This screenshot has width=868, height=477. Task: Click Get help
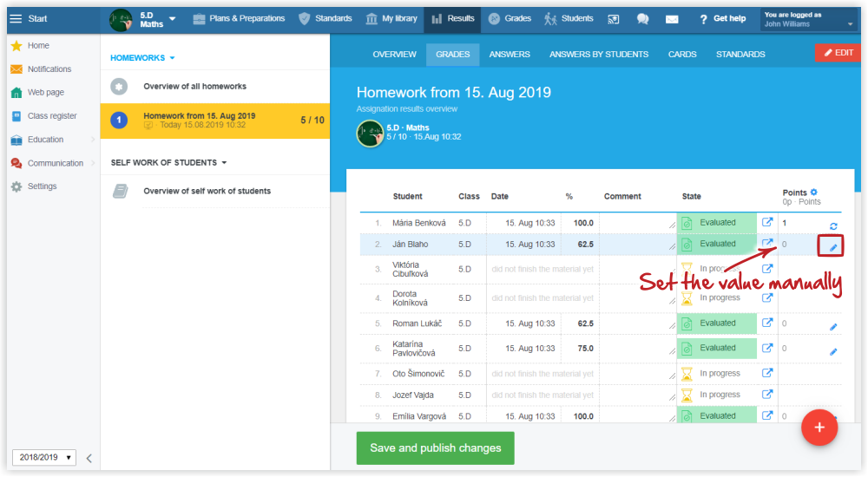tap(723, 19)
